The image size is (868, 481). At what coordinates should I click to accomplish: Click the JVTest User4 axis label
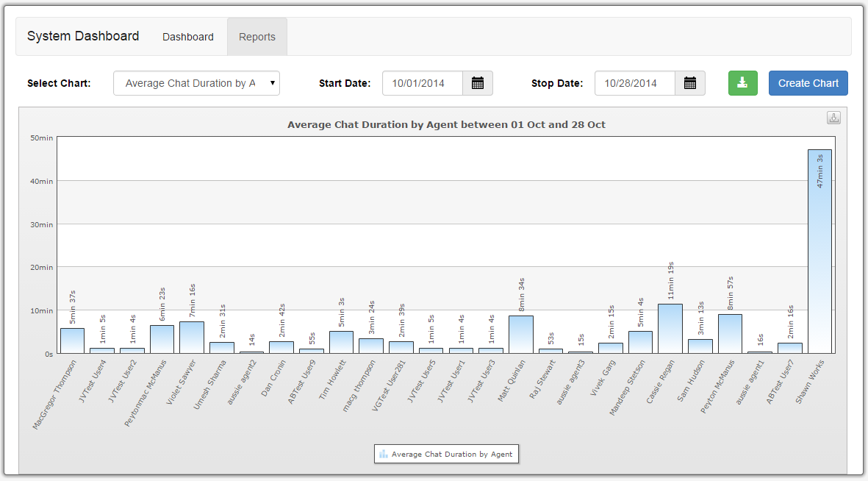[x=93, y=381]
